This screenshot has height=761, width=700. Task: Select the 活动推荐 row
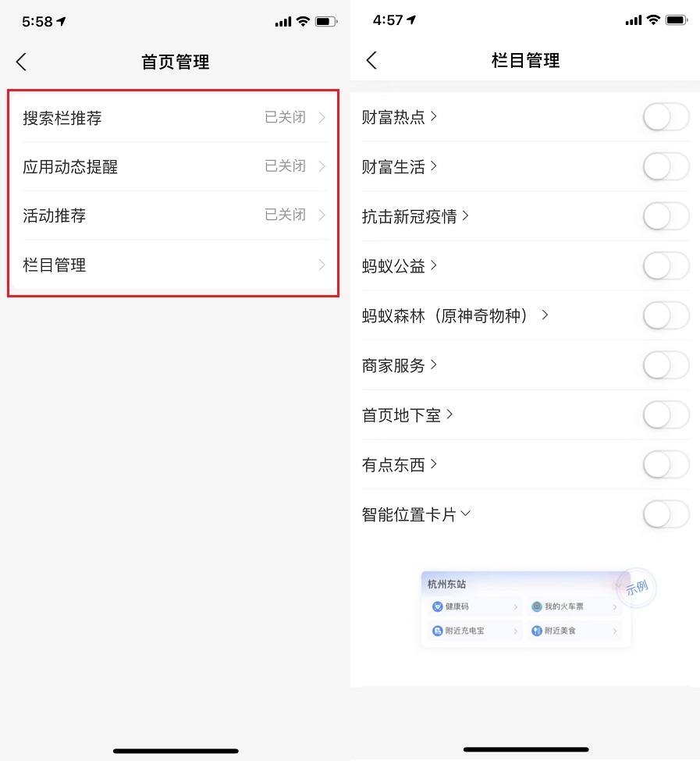click(172, 215)
